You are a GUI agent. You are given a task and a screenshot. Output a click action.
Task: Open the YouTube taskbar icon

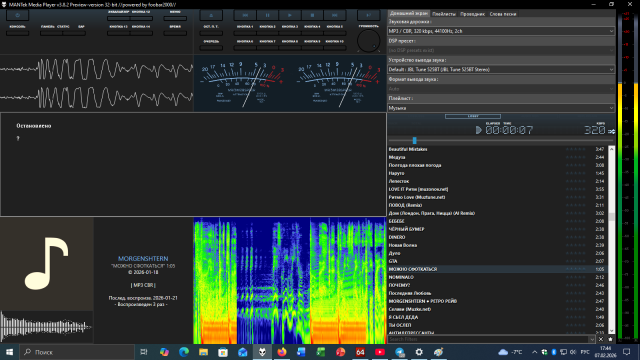point(380,352)
